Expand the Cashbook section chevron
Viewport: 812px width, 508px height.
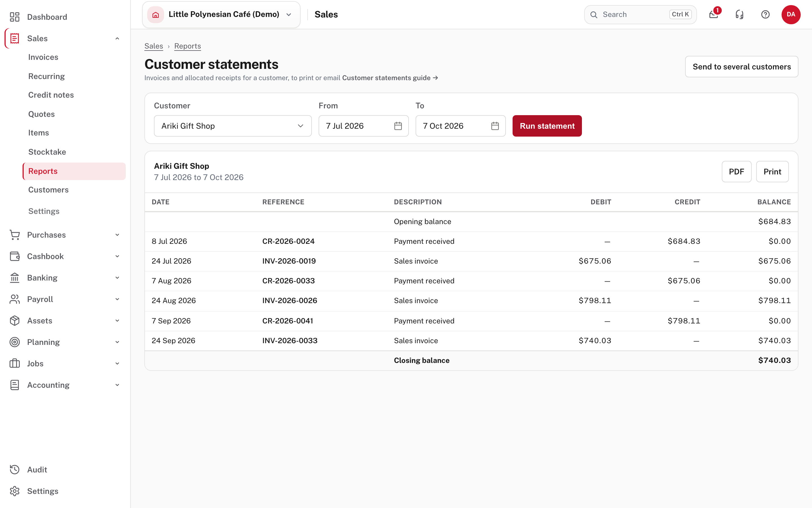pyautogui.click(x=117, y=256)
